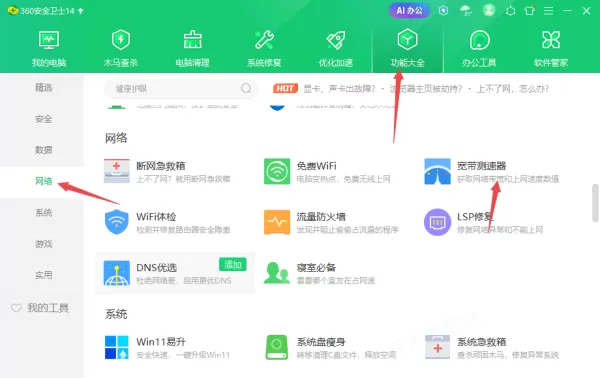Click the search magnifier icon
The width and height of the screenshot is (600, 378).
click(x=246, y=88)
